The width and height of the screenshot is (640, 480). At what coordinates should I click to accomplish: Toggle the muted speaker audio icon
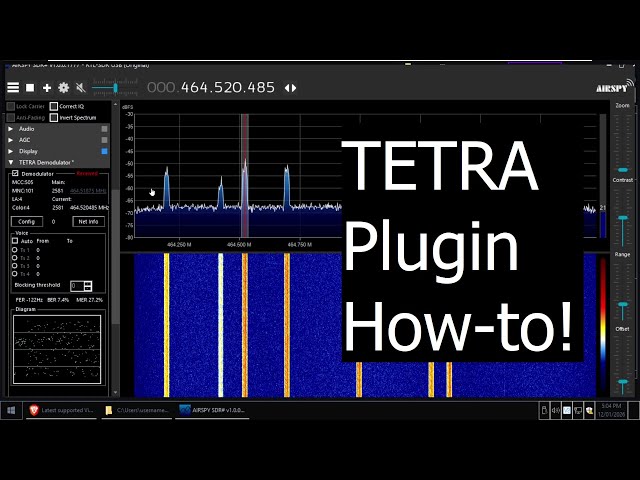tap(81, 87)
